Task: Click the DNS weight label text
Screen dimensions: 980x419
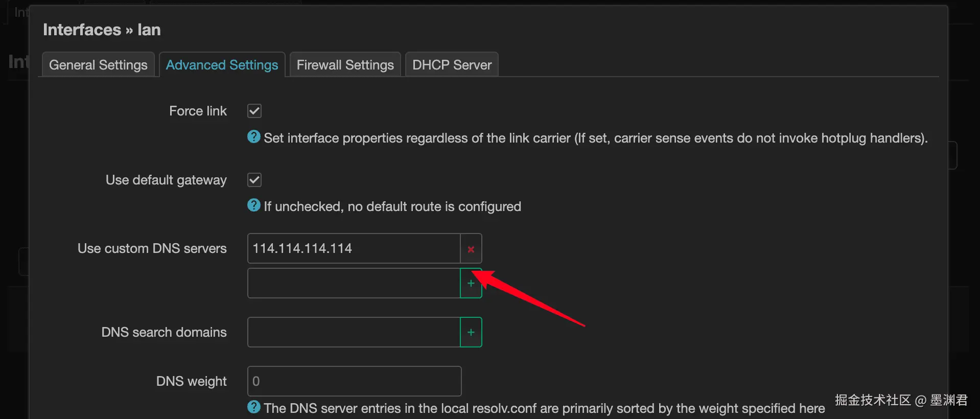Action: 191,381
